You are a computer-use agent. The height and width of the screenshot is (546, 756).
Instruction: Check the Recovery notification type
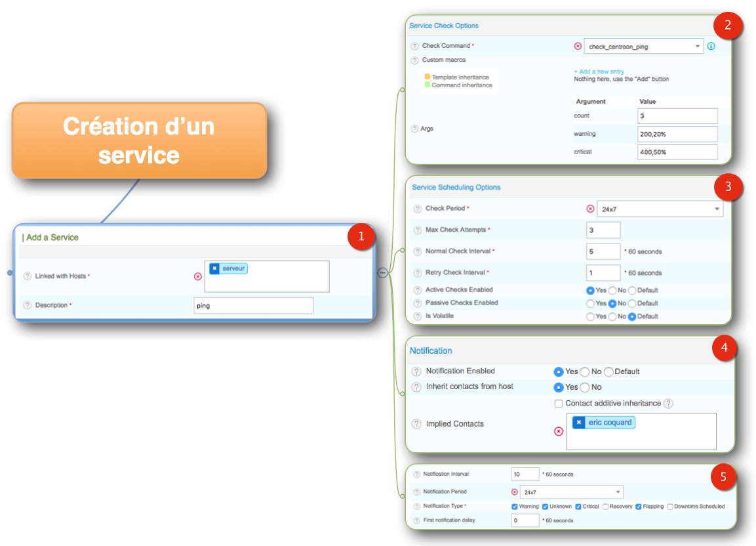[x=605, y=507]
